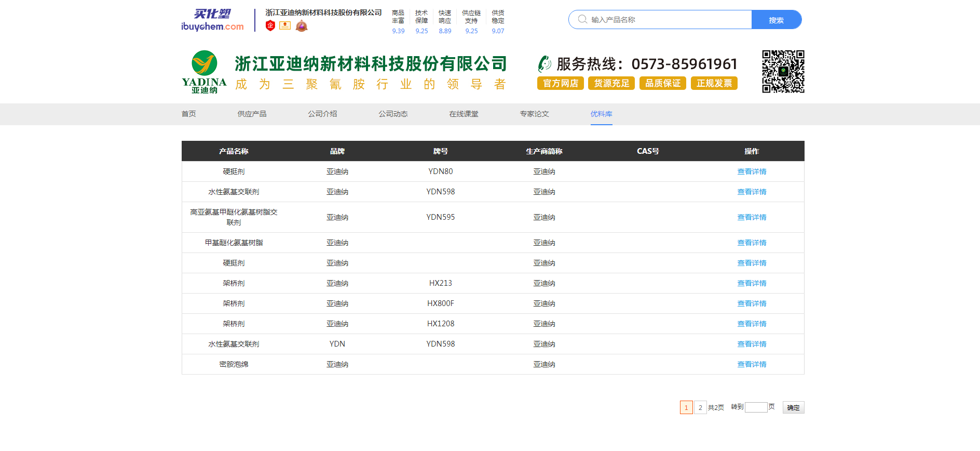View details for YDN595 row
The height and width of the screenshot is (451, 980).
pyautogui.click(x=752, y=217)
